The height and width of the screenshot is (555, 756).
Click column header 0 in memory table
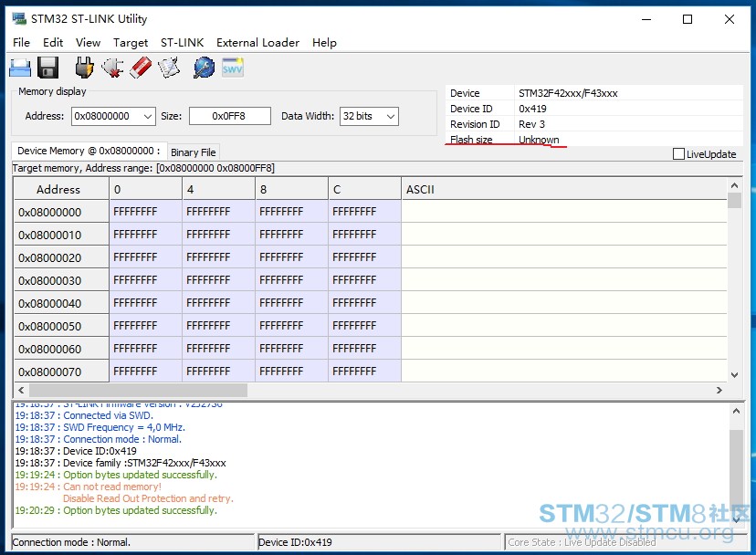[x=145, y=189]
